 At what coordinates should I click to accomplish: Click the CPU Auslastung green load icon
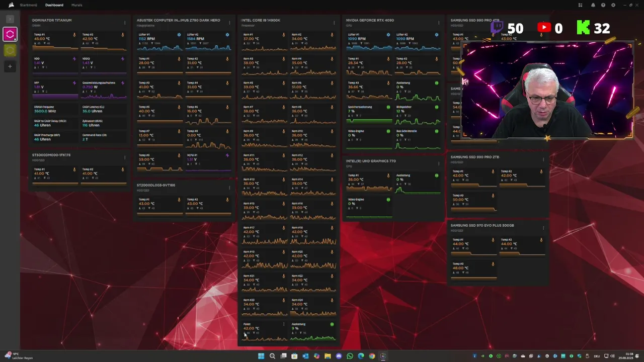tap(332, 324)
